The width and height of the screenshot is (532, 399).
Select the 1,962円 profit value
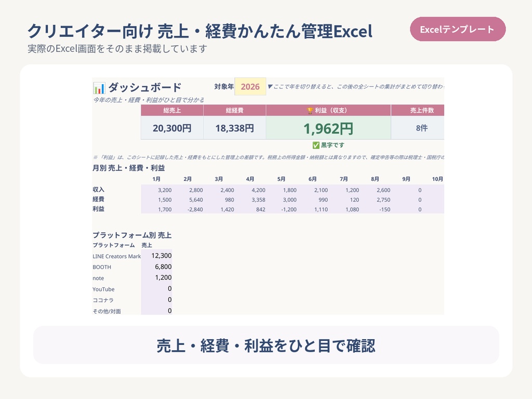coord(328,128)
